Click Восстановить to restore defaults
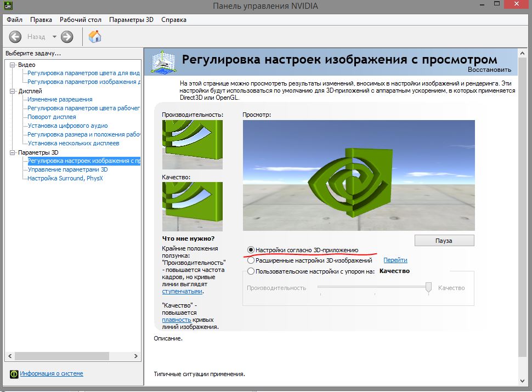532x392 pixels. [489, 70]
